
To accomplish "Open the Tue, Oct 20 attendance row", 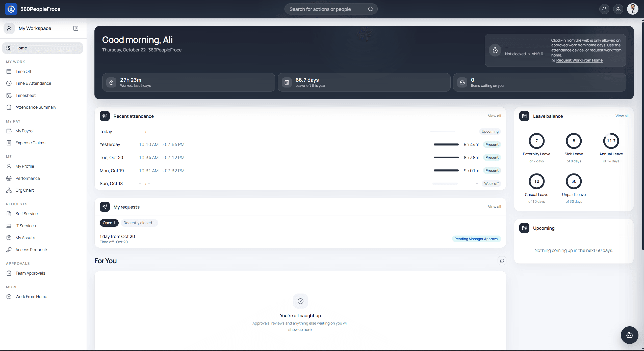I will click(x=300, y=158).
